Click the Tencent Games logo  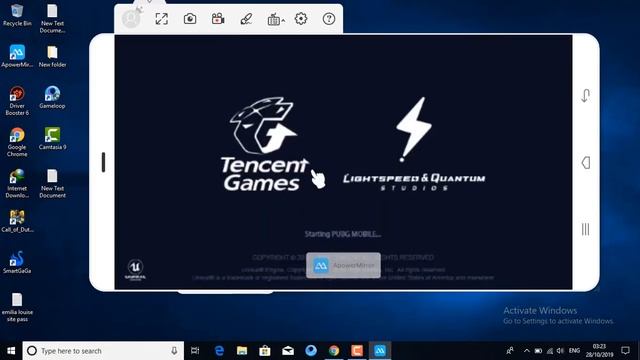[264, 144]
